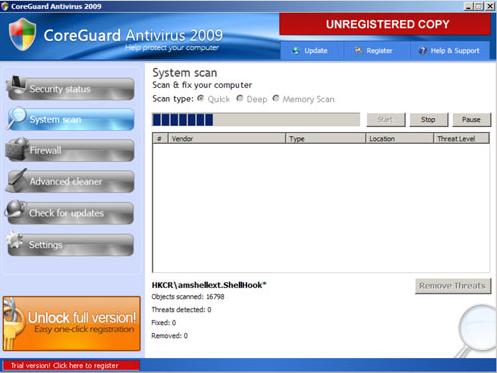The width and height of the screenshot is (497, 373).
Task: Click the key icon on Unlock banner
Action: point(13,324)
